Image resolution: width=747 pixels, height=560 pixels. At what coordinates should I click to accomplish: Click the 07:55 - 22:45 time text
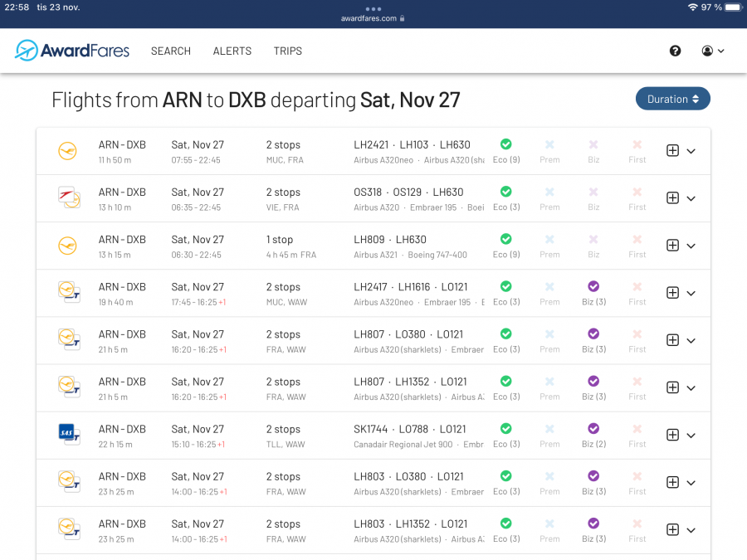click(x=196, y=160)
